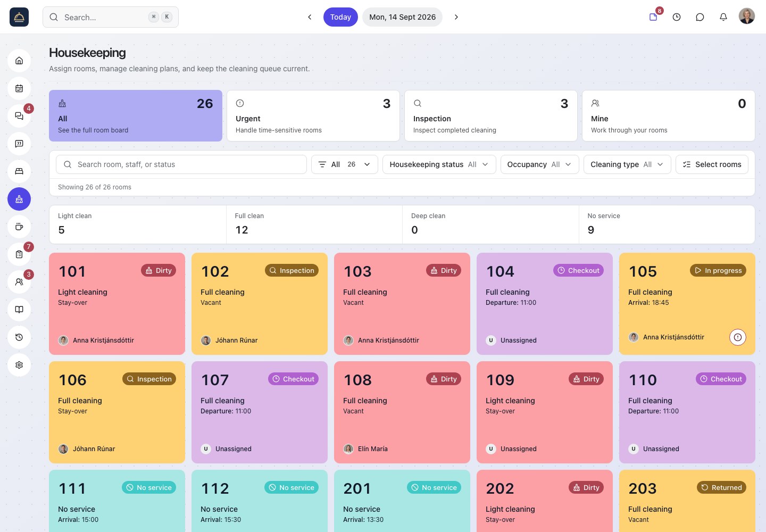Click Unassigned on room 109
The image size is (766, 532).
511,449
